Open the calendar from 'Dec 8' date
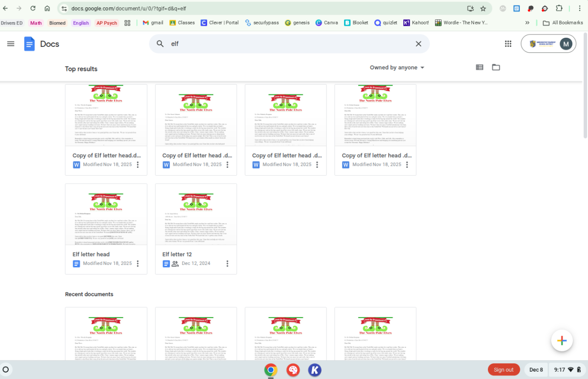588x379 pixels. click(x=536, y=370)
